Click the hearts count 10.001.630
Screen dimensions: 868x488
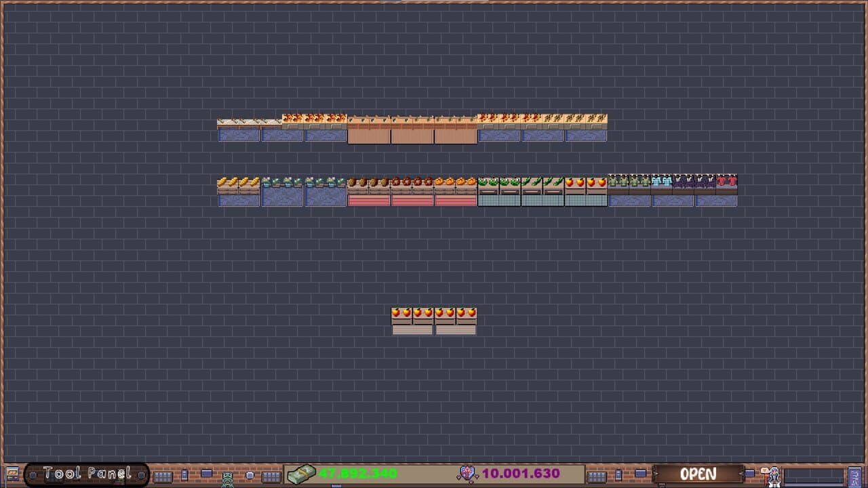pos(521,474)
